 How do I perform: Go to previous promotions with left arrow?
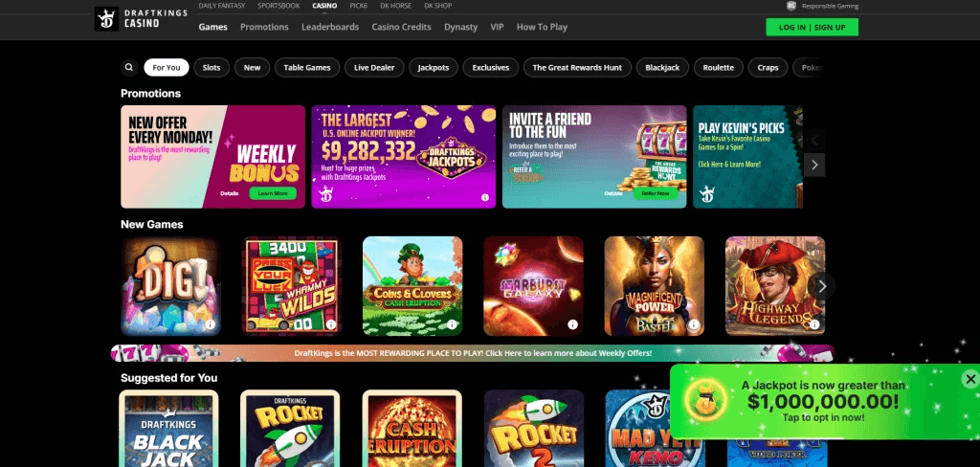coord(814,141)
